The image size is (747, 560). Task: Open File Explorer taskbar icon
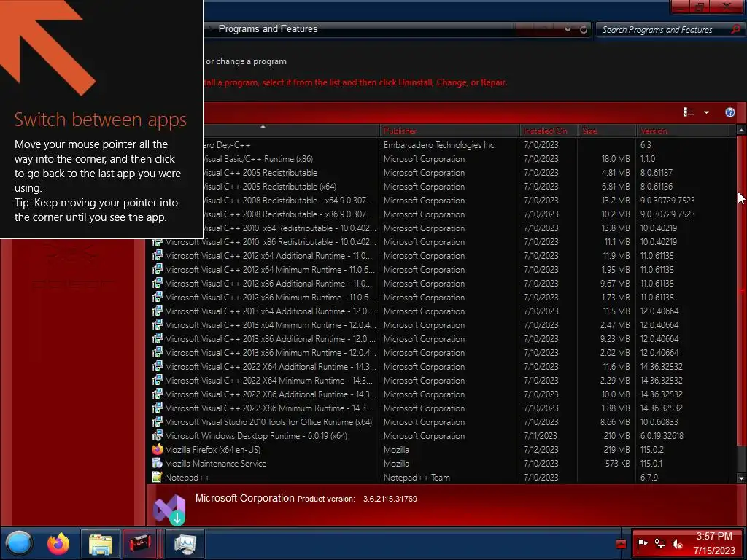[x=100, y=544]
